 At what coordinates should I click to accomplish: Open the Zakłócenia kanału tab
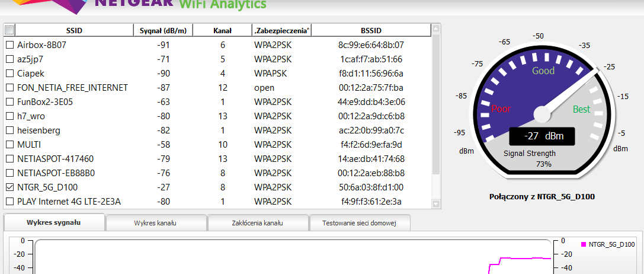[x=258, y=223]
